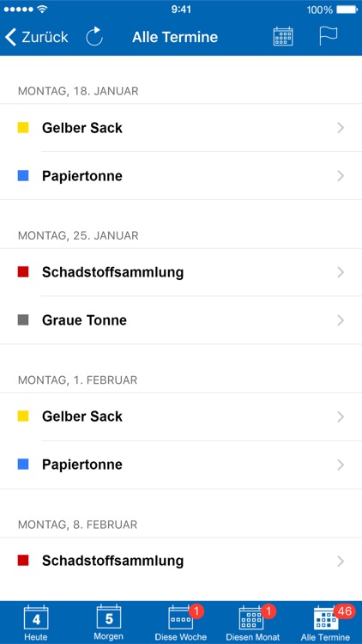Screen dimensions: 362x644
Task: Expand Papiertonne chevron under 18. Januar
Action: (x=341, y=176)
